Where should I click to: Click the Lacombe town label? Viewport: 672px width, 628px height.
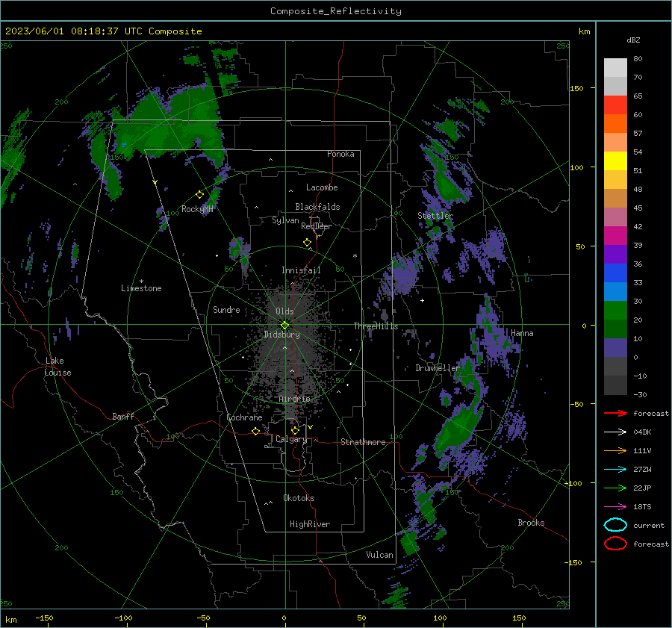(x=322, y=187)
